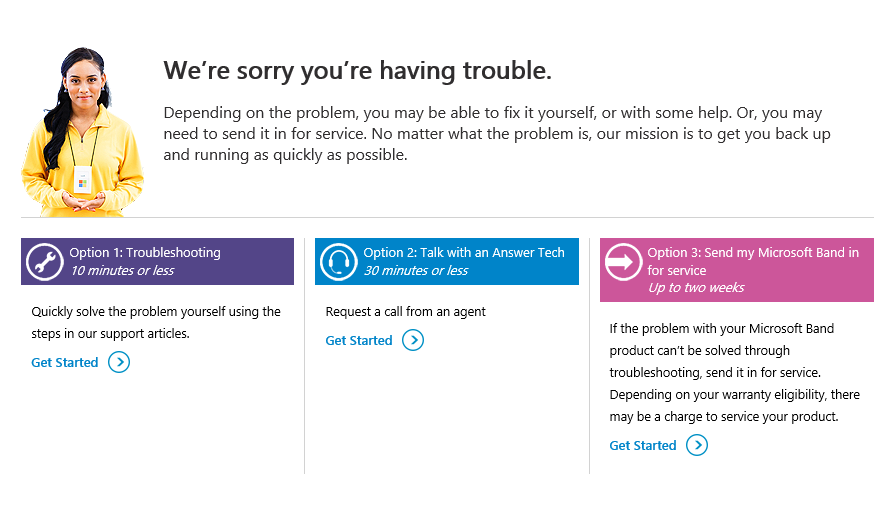Open Get Started link for Talk with Answer Tech
This screenshot has height=507, width=893.
359,340
